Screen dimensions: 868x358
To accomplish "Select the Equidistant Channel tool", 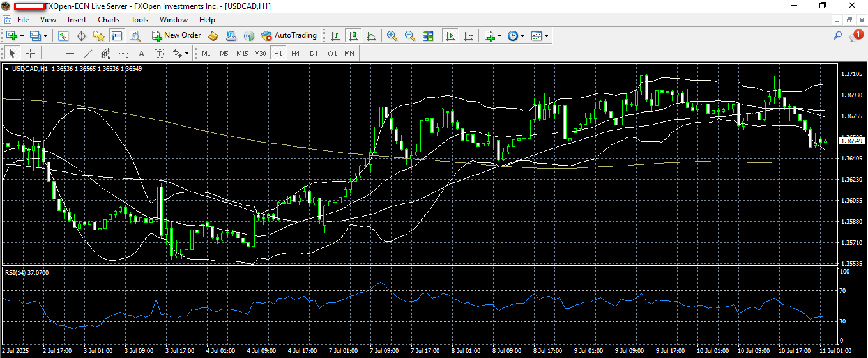I will pyautogui.click(x=106, y=53).
